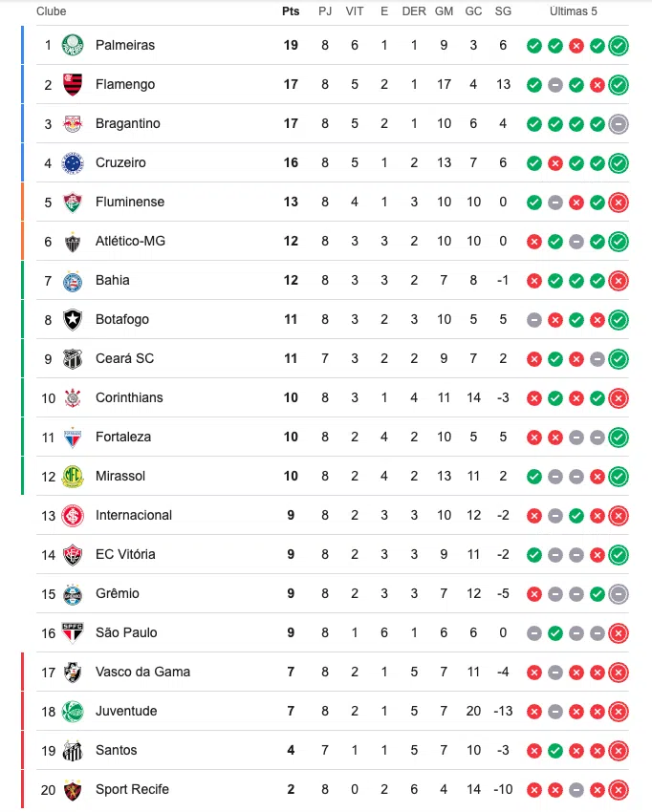The image size is (652, 812).
Task: Click the Santos club crest
Action: pos(75,750)
